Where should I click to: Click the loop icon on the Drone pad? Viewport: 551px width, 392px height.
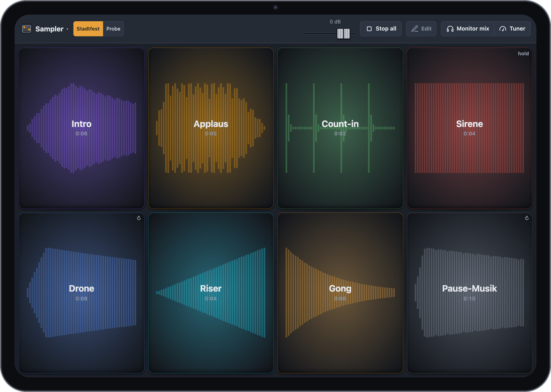(x=139, y=218)
